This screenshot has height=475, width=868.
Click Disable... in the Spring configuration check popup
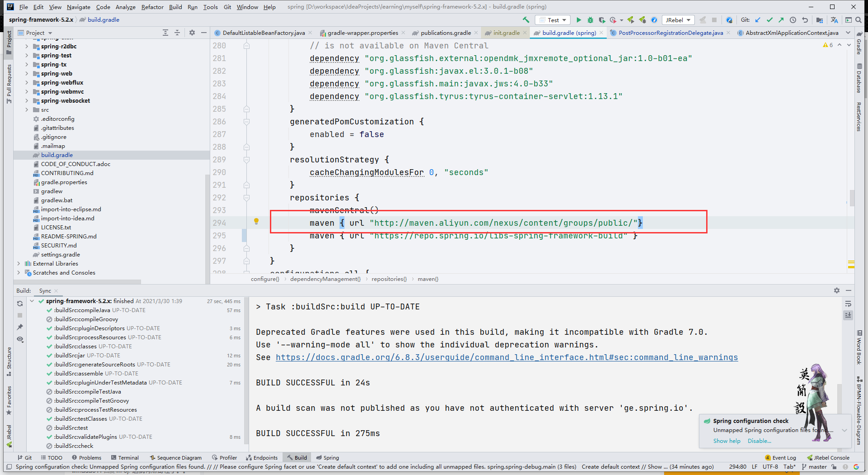point(759,441)
